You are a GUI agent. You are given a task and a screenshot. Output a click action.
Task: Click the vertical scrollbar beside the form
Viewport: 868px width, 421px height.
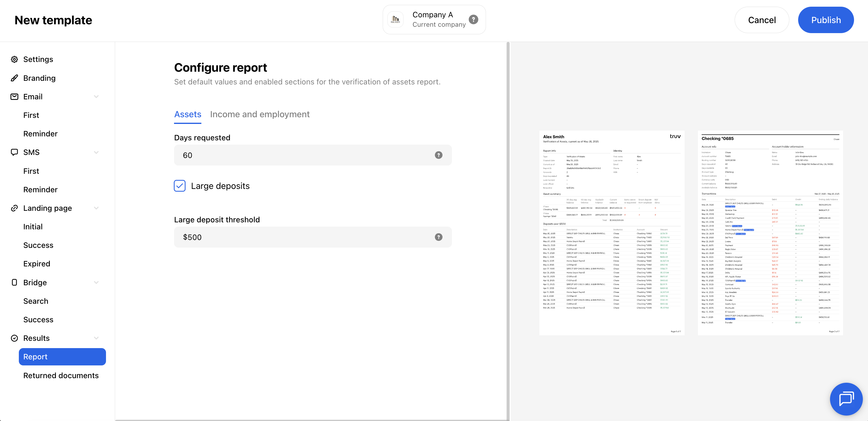point(508,231)
